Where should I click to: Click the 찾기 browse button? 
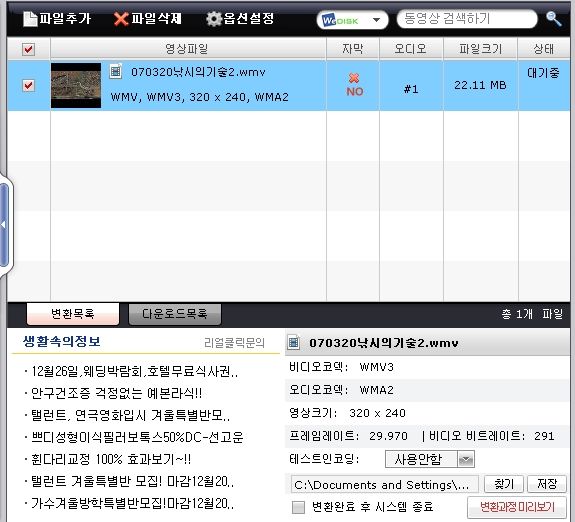point(504,484)
